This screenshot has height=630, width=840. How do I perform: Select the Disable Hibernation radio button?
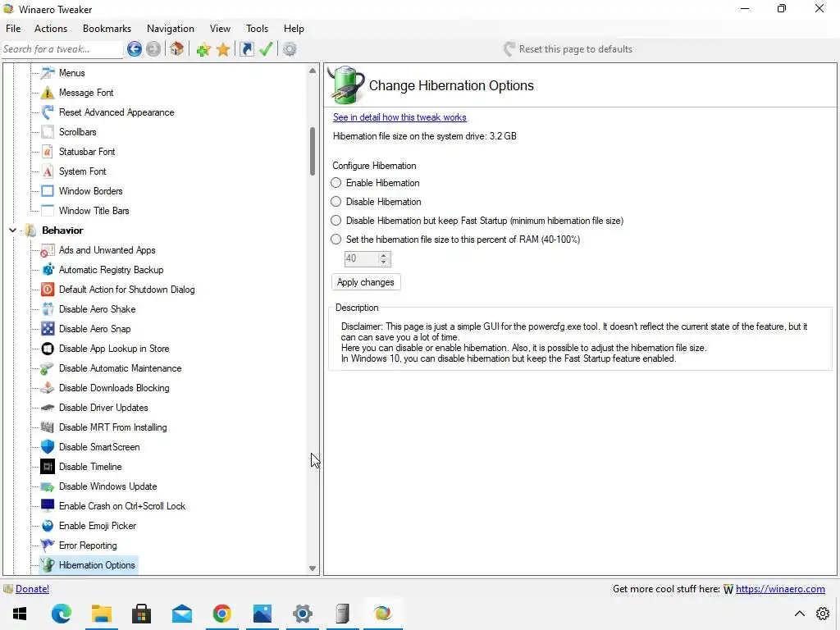(x=336, y=202)
